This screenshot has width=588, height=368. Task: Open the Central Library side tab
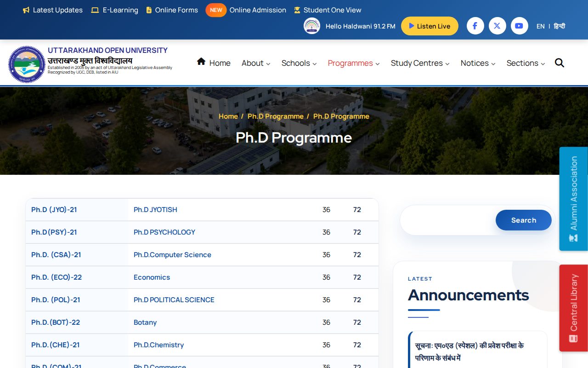coord(574,308)
